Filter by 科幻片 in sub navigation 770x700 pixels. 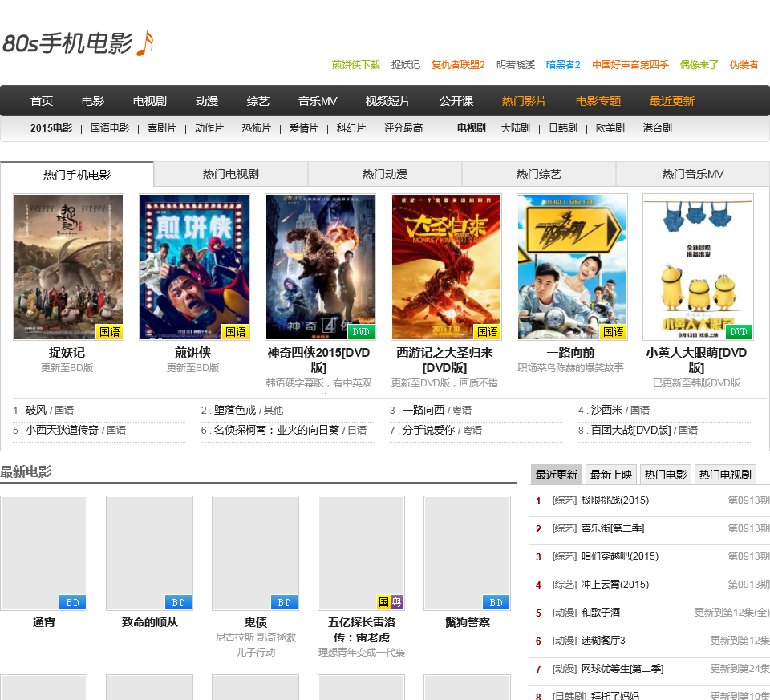pyautogui.click(x=351, y=128)
